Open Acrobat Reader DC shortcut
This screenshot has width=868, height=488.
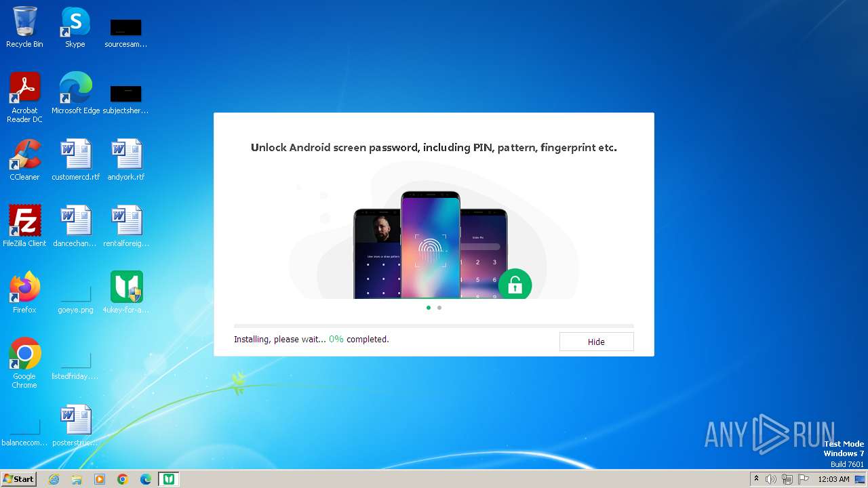click(24, 98)
